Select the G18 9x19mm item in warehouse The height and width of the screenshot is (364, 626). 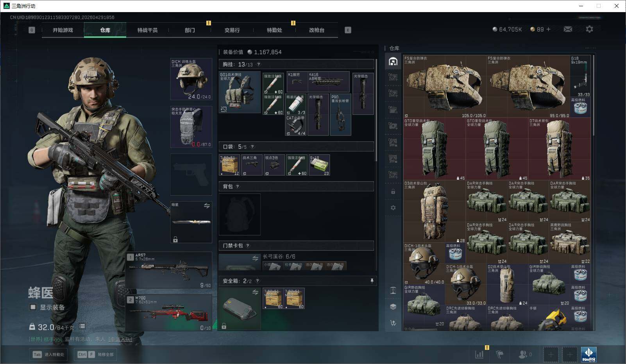click(580, 76)
